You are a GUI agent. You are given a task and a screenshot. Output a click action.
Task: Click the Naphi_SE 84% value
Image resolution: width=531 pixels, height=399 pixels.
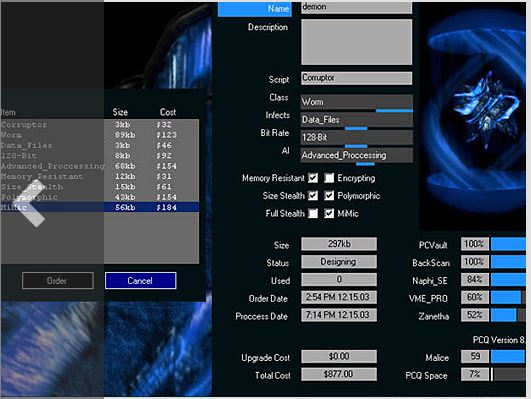pyautogui.click(x=475, y=280)
